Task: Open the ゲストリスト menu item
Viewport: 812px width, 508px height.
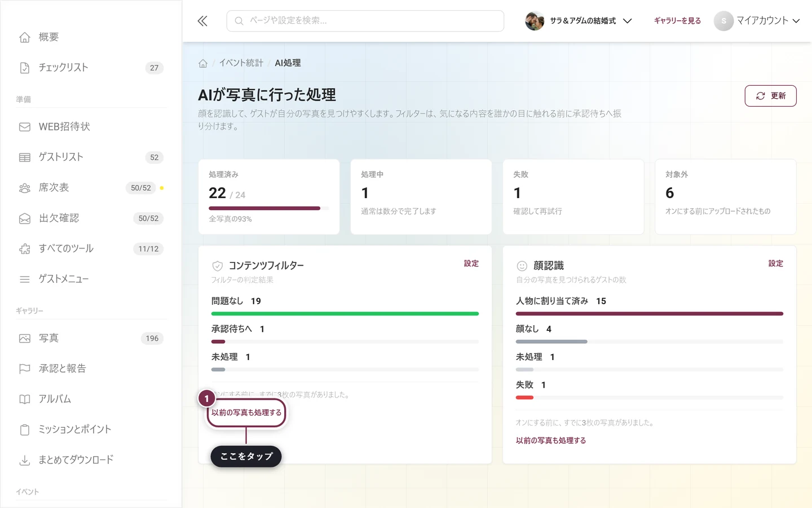Action: pyautogui.click(x=91, y=157)
